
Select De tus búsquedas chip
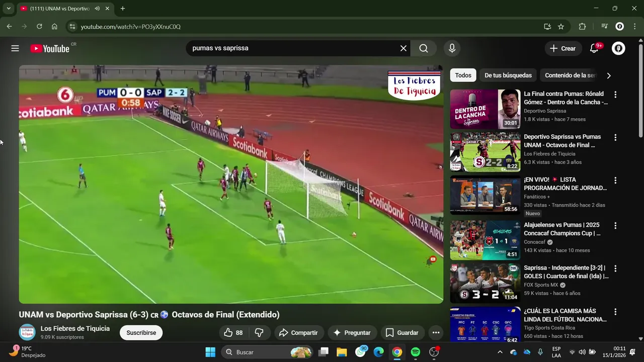coord(508,75)
